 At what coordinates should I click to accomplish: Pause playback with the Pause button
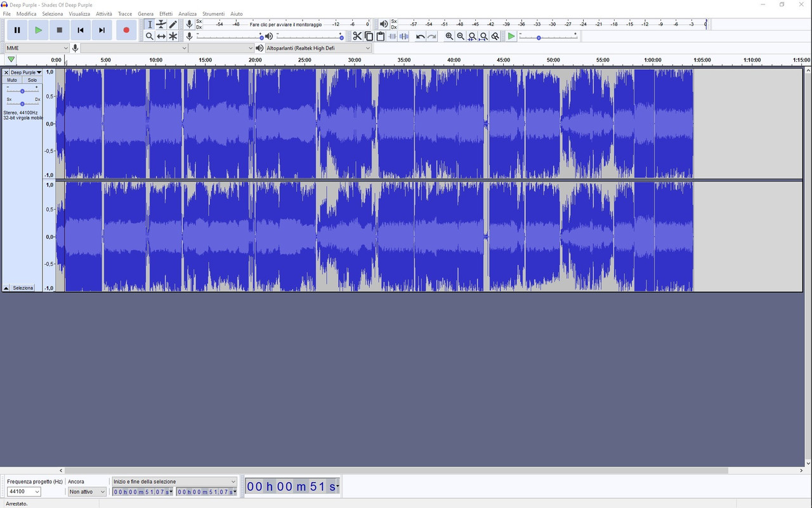pos(17,30)
